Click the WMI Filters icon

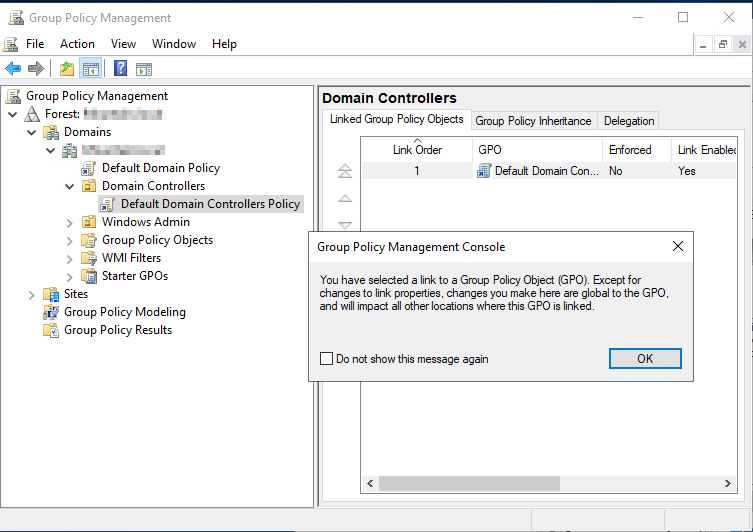(89, 258)
